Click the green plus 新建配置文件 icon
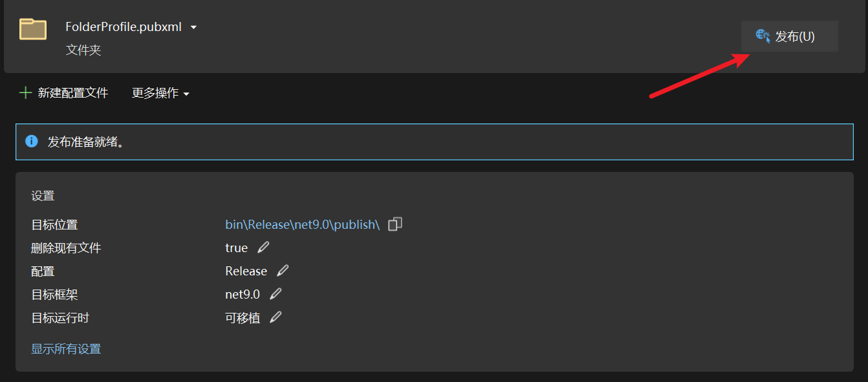The width and height of the screenshot is (868, 382). tap(26, 93)
